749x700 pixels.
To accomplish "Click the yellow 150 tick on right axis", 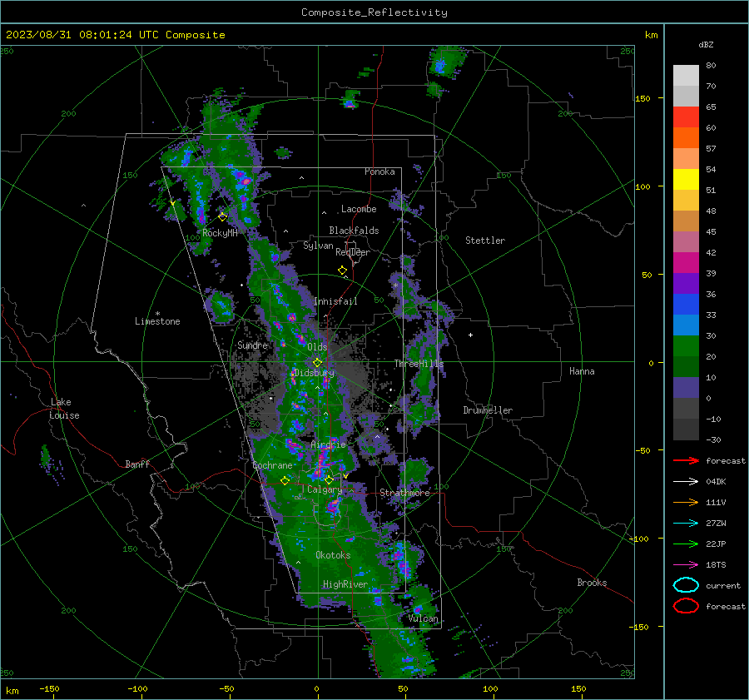I will point(643,98).
